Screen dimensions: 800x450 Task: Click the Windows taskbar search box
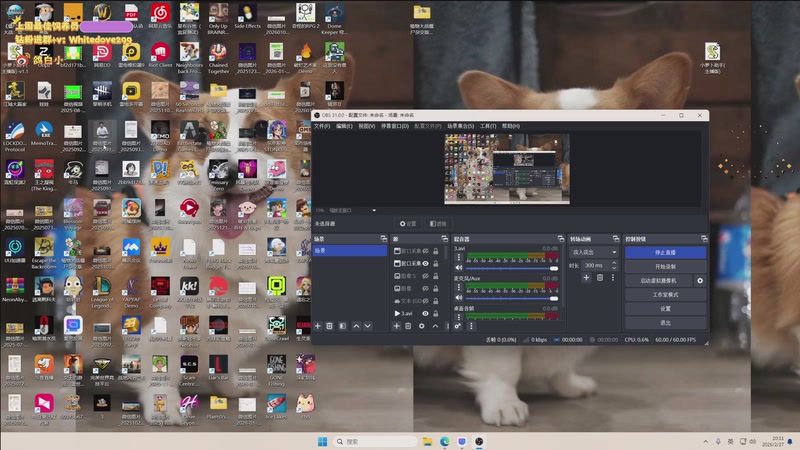pyautogui.click(x=375, y=441)
